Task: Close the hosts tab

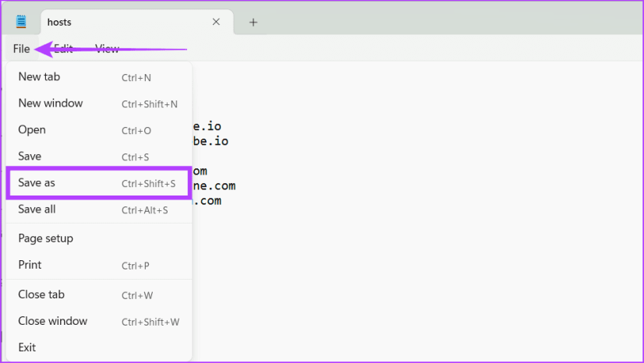Action: 216,22
